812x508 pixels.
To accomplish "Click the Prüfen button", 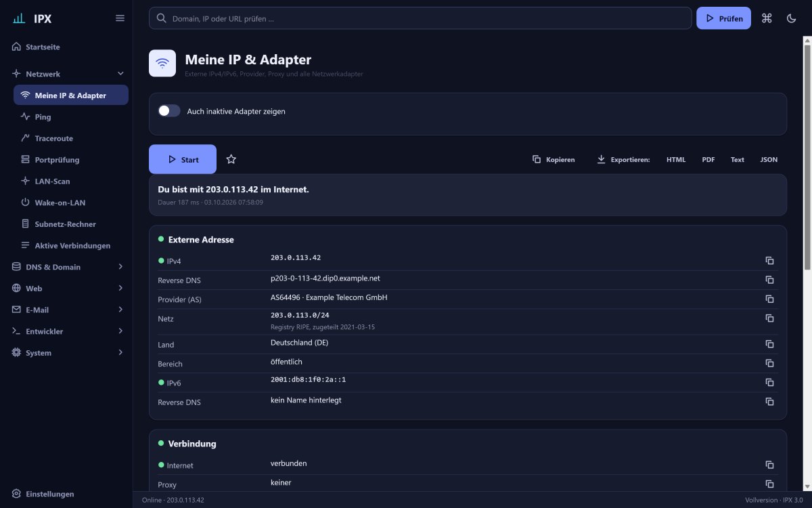I will (x=723, y=18).
